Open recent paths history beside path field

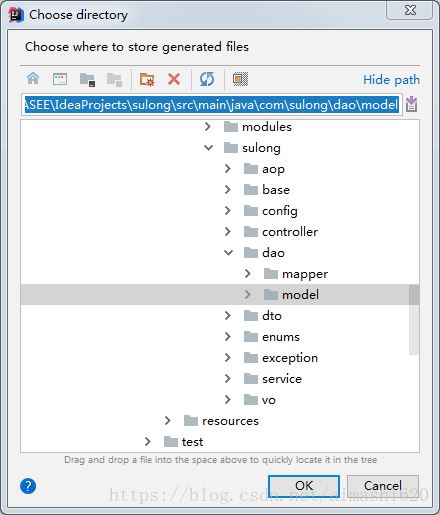(412, 104)
